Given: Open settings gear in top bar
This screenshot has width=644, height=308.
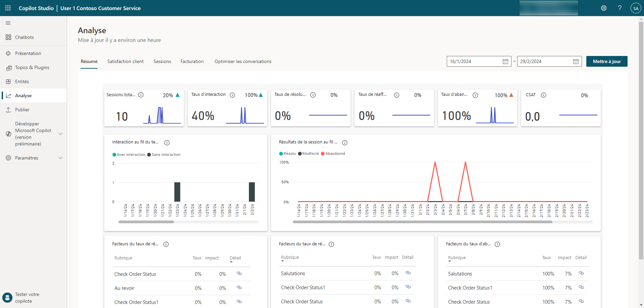Looking at the screenshot, I should tap(604, 8).
